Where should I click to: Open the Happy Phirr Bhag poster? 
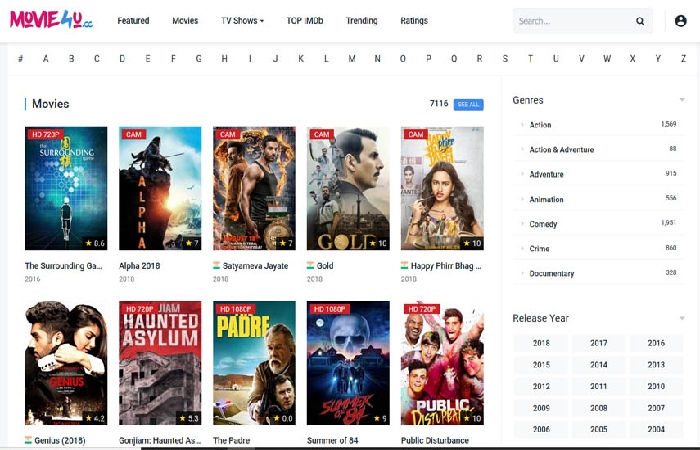point(442,188)
